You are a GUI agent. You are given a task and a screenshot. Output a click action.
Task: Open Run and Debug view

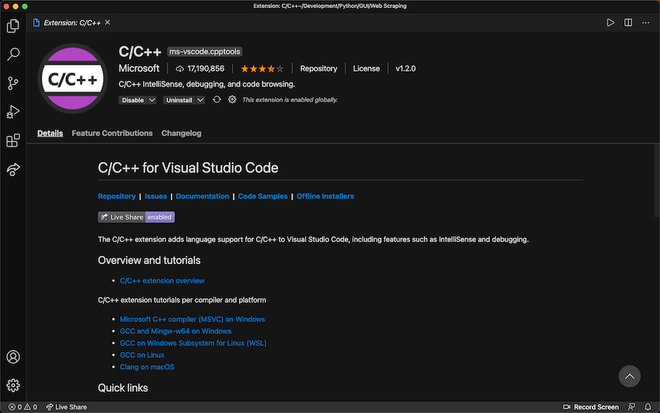tap(13, 112)
